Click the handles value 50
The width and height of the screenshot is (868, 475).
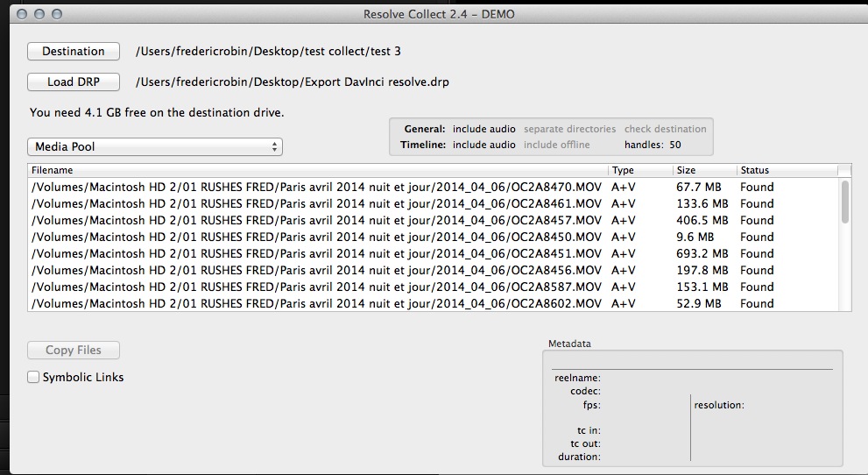674,145
